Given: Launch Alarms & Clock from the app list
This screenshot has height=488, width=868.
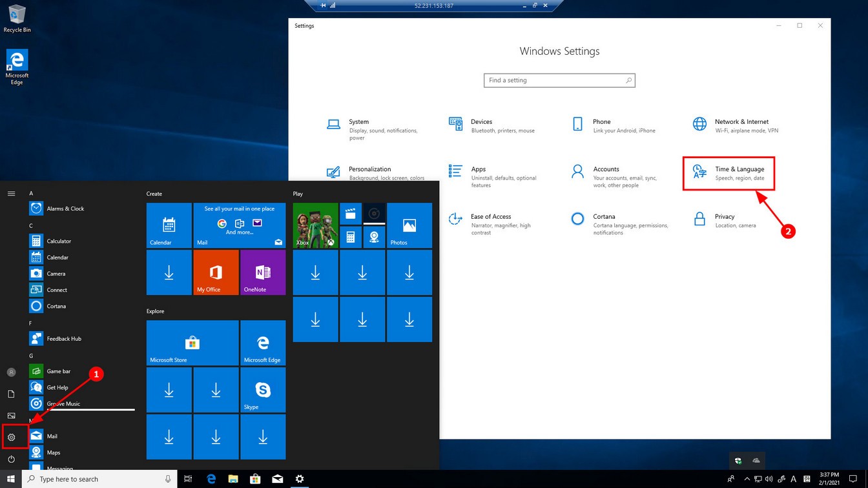Looking at the screenshot, I should click(x=81, y=208).
